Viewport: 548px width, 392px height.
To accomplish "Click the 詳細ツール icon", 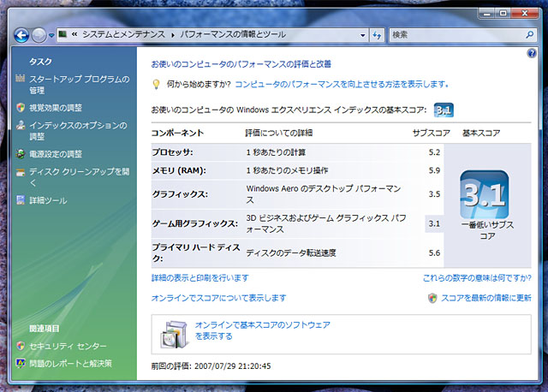I will (x=21, y=200).
